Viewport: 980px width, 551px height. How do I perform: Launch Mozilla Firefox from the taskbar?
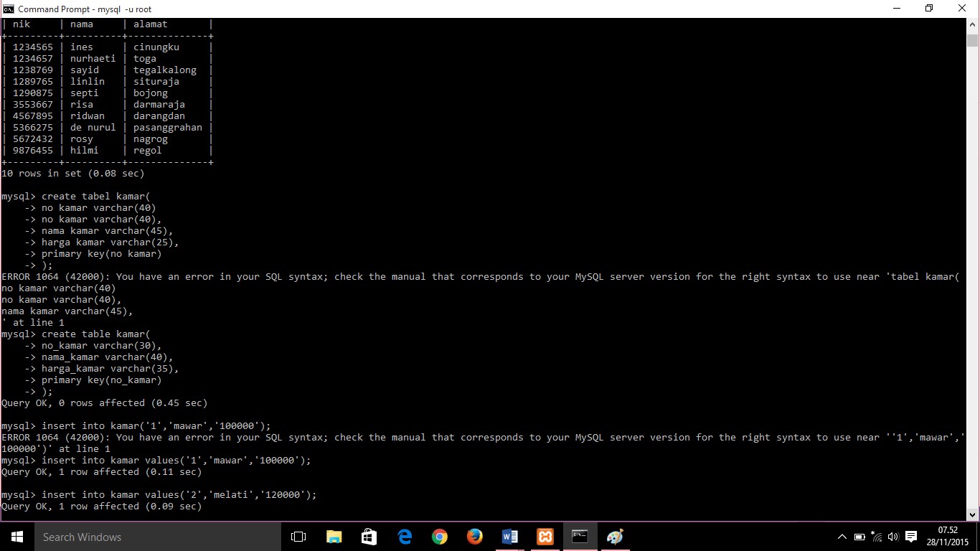pos(474,537)
